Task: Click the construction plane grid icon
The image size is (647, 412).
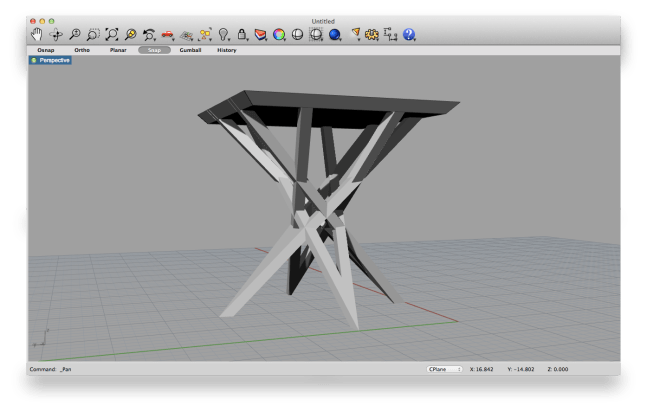Action: tap(186, 36)
